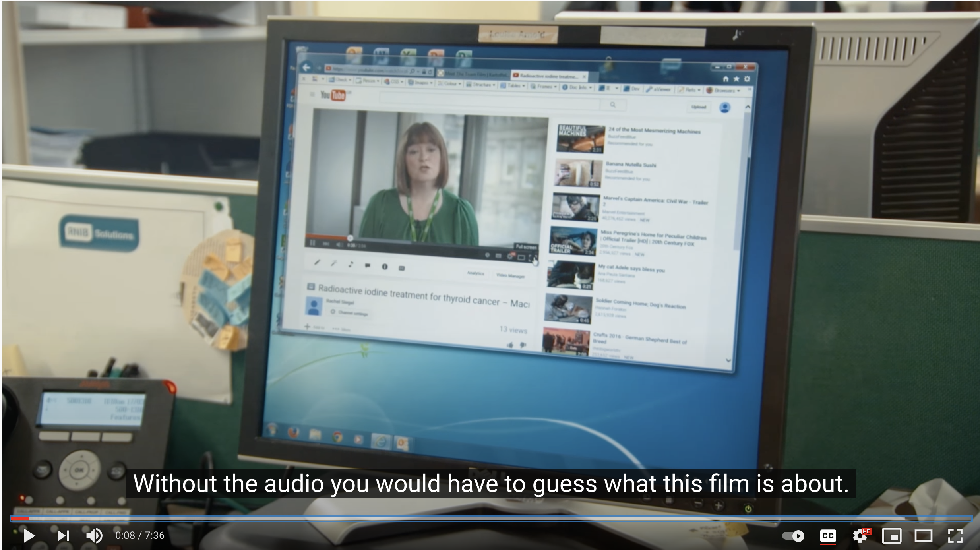Select the 'Radioactive iodine treatme...' browser tab
Viewport: 980px width, 550px height.
point(549,76)
